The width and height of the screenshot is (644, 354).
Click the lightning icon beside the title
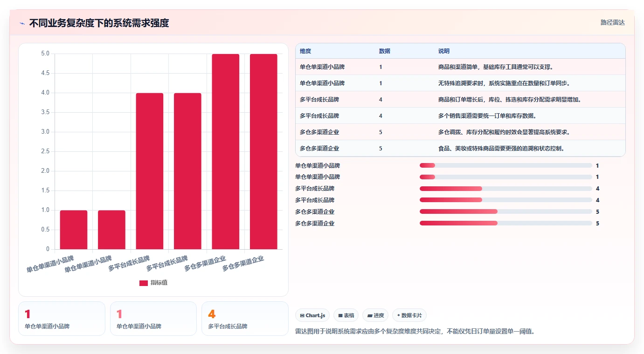point(22,23)
